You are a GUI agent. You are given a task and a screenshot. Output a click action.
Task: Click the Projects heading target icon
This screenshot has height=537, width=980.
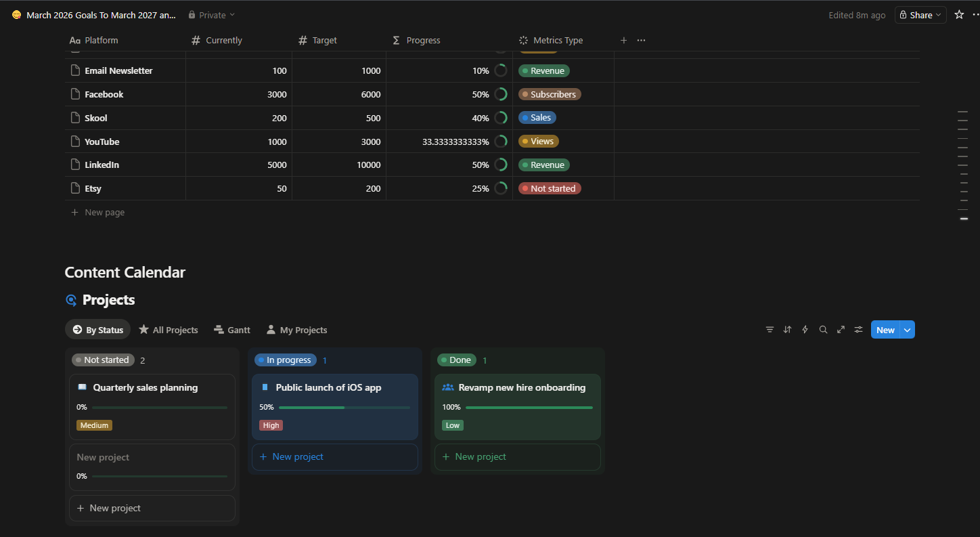point(71,300)
